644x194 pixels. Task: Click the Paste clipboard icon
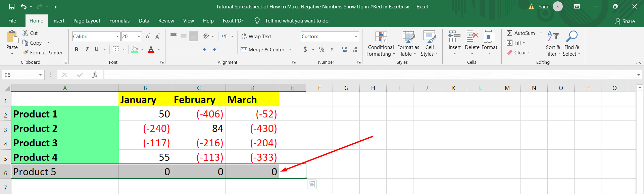12,37
